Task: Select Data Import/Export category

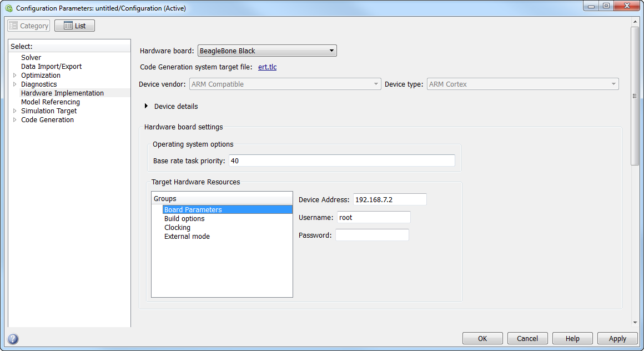Action: coord(51,67)
